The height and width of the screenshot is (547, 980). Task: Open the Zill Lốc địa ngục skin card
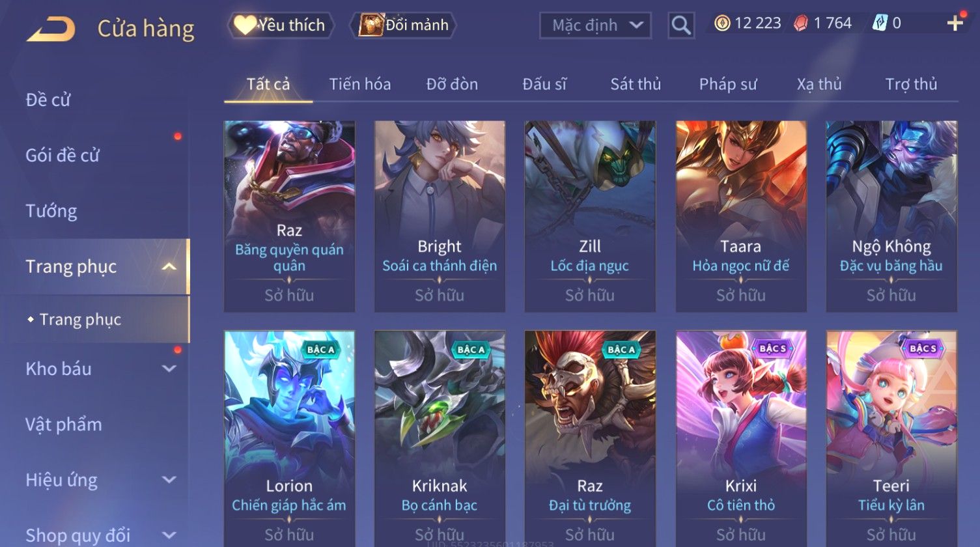590,216
